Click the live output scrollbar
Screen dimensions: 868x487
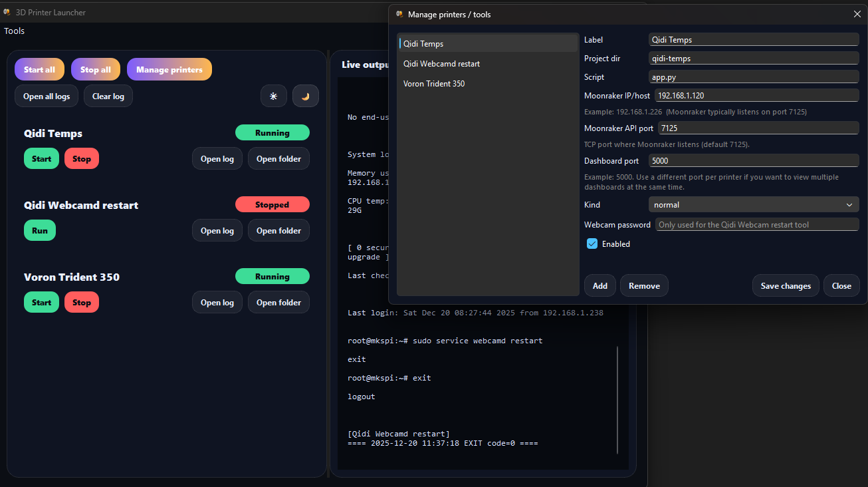(x=617, y=399)
